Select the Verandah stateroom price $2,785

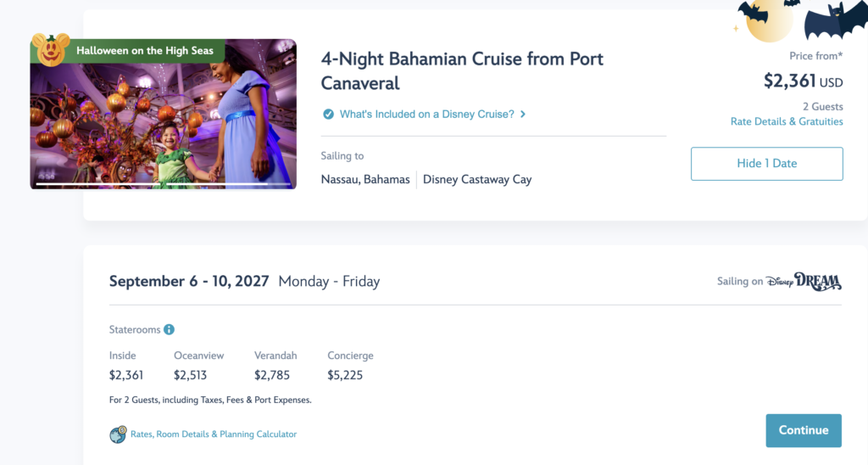point(272,375)
